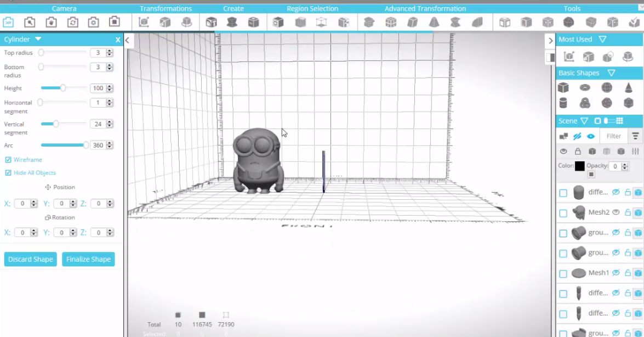
Task: Click the Arc value stepper arrows
Action: 110,145
